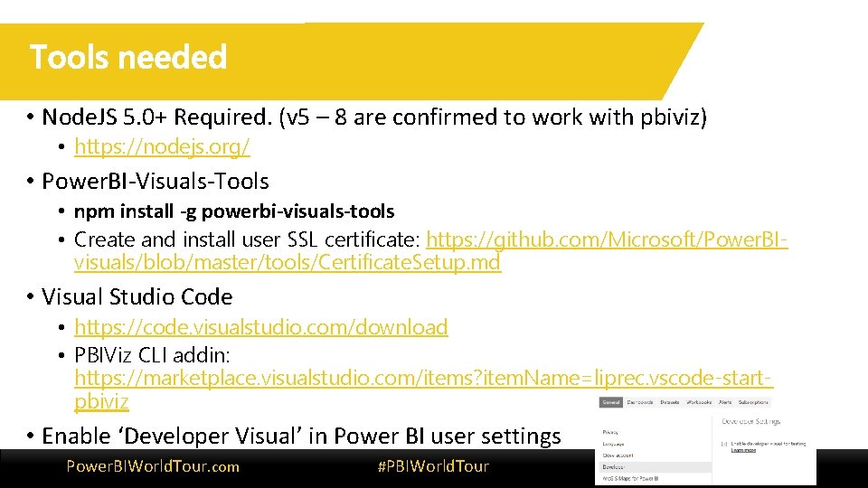Open the https://nodejs.org/ link

coord(162,146)
